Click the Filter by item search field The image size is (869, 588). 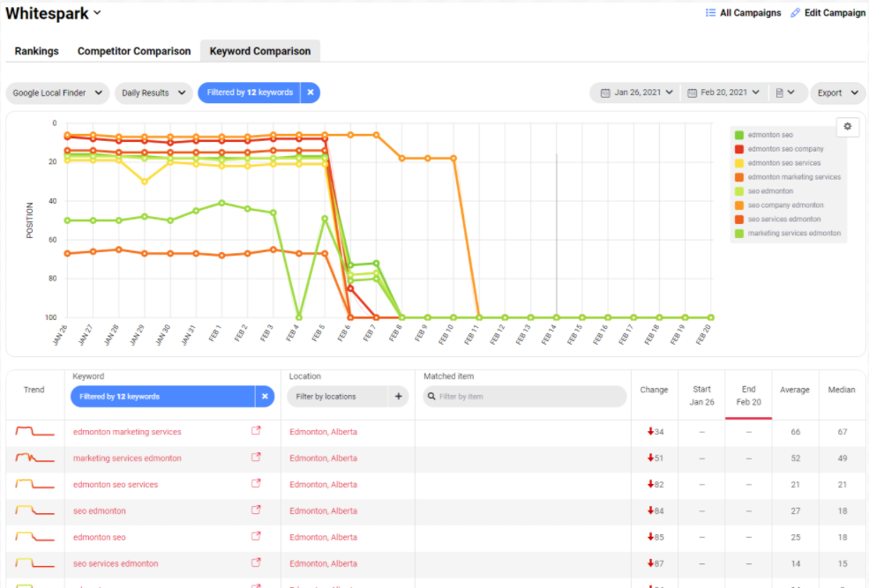pyautogui.click(x=529, y=397)
